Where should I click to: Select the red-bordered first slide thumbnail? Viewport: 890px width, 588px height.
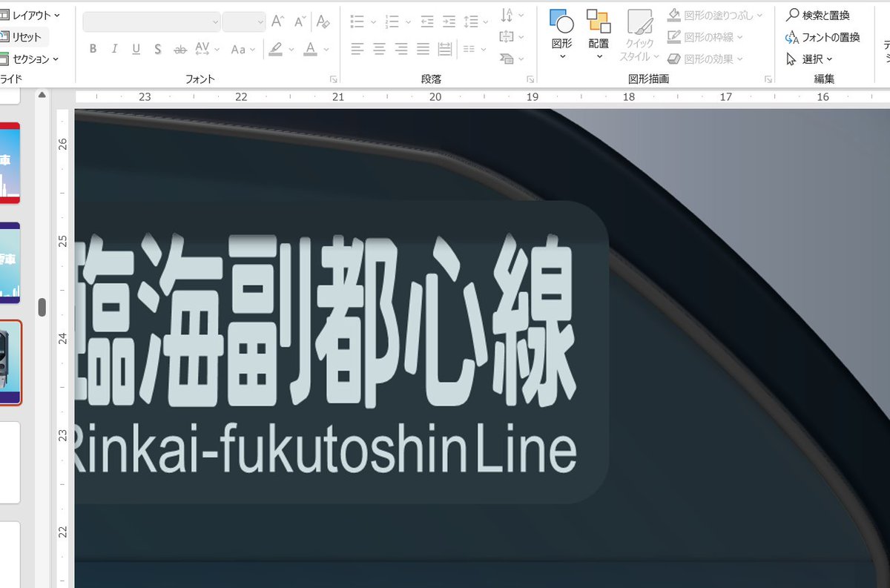pos(10,163)
